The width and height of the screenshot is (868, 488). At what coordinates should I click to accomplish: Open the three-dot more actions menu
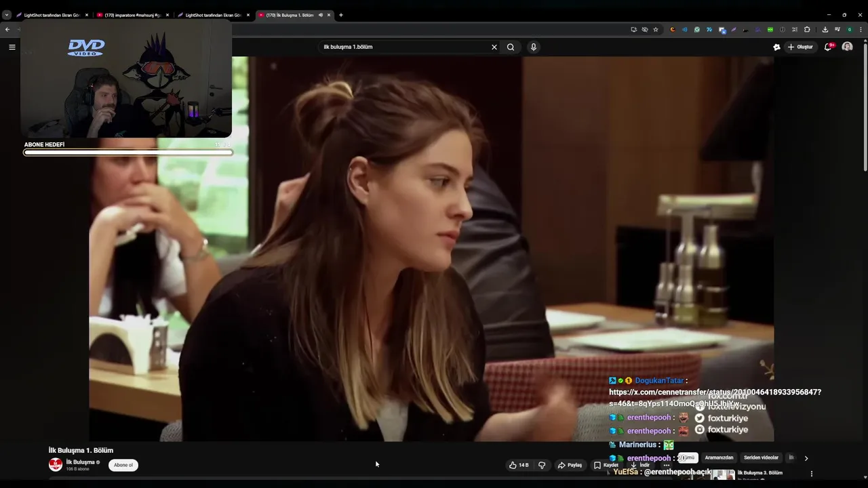pos(667,465)
